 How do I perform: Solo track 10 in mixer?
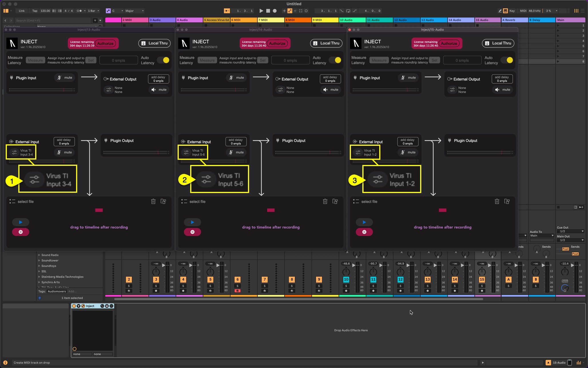click(346, 286)
